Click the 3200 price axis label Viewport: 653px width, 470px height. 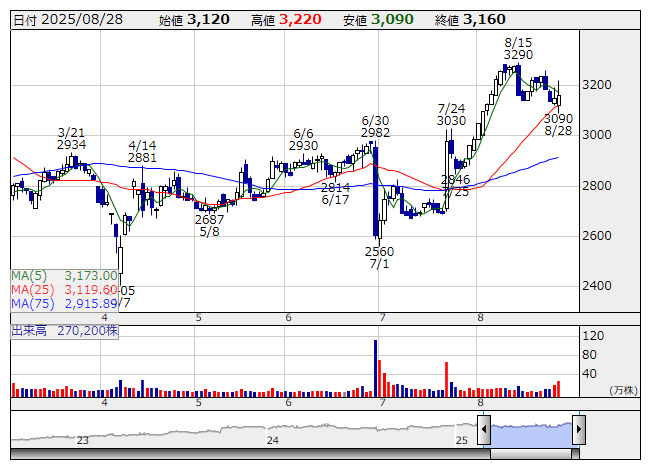coord(597,85)
